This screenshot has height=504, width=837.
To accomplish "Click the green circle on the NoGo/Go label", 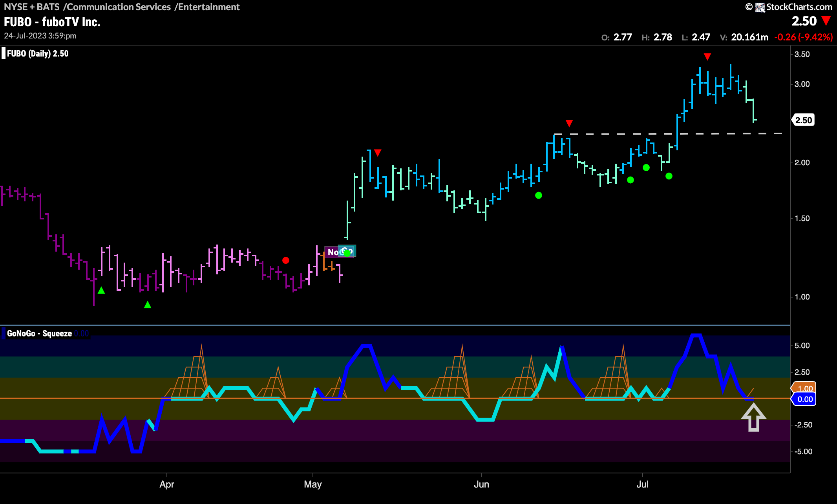I will point(347,253).
